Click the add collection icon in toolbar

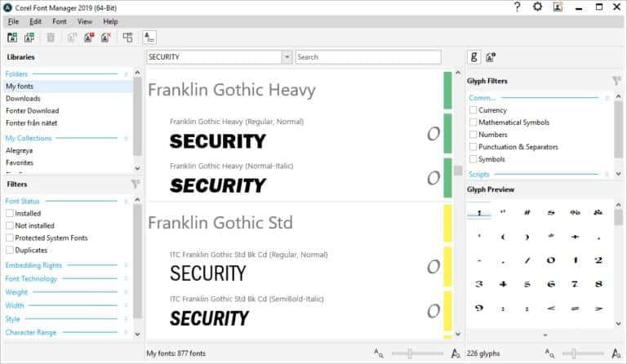pos(29,38)
